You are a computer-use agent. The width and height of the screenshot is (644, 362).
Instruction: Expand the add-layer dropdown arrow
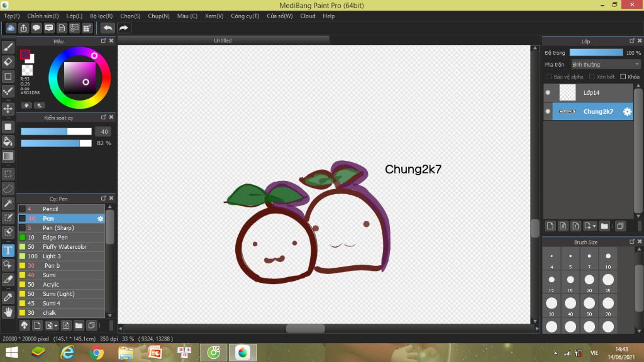click(x=594, y=226)
